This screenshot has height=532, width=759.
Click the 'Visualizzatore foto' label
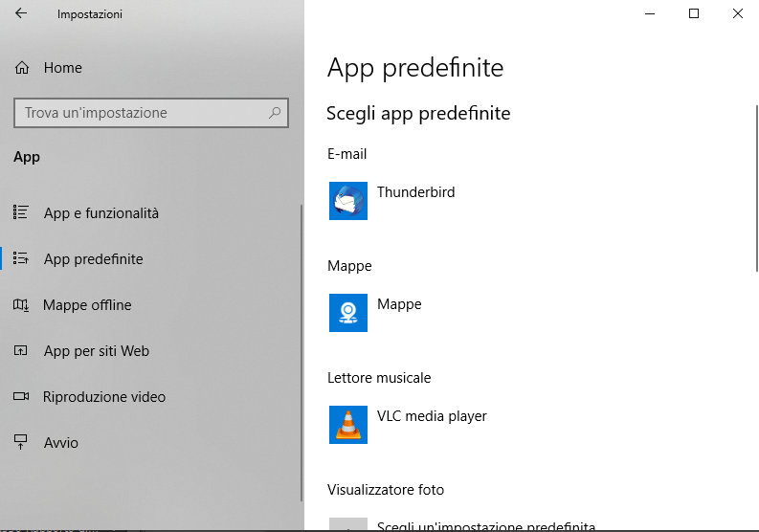pyautogui.click(x=386, y=489)
